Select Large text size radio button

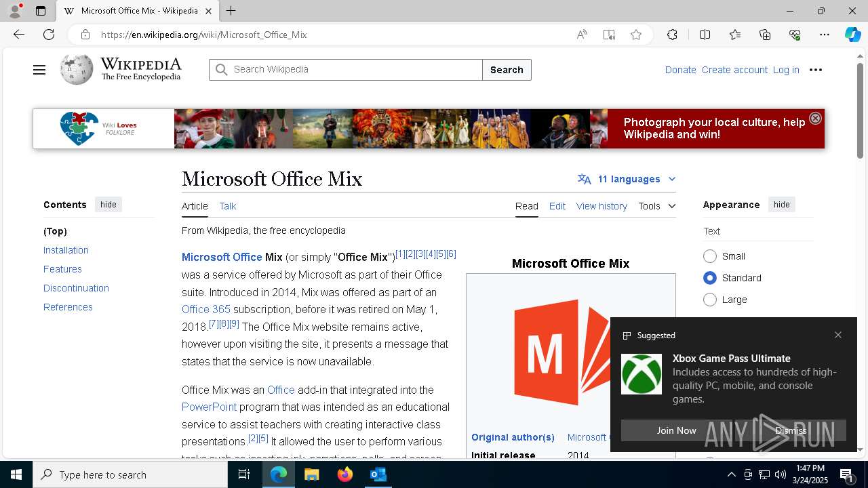click(x=710, y=300)
